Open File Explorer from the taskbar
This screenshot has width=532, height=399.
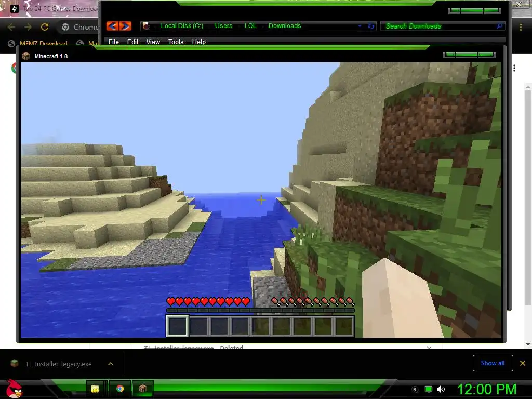tap(95, 389)
